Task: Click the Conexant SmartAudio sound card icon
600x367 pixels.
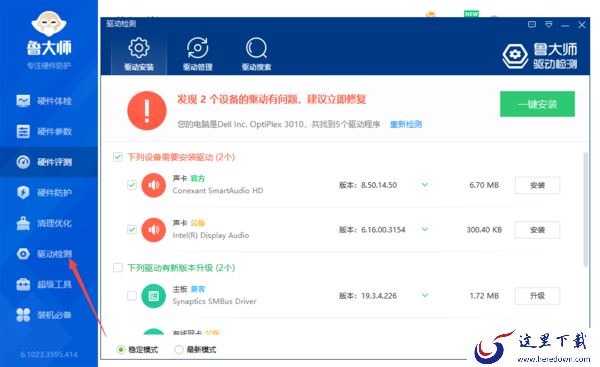Action: [x=153, y=185]
